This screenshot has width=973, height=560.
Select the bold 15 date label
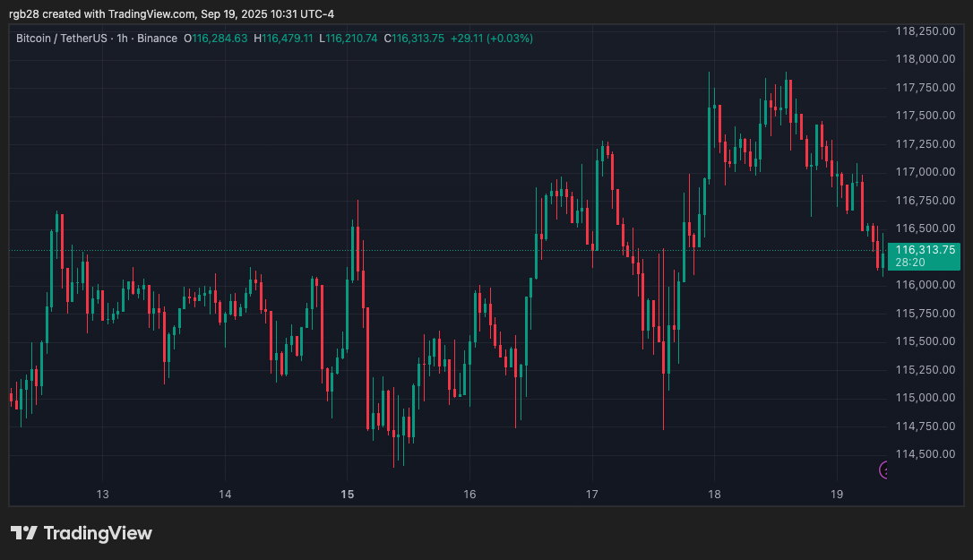coord(348,494)
